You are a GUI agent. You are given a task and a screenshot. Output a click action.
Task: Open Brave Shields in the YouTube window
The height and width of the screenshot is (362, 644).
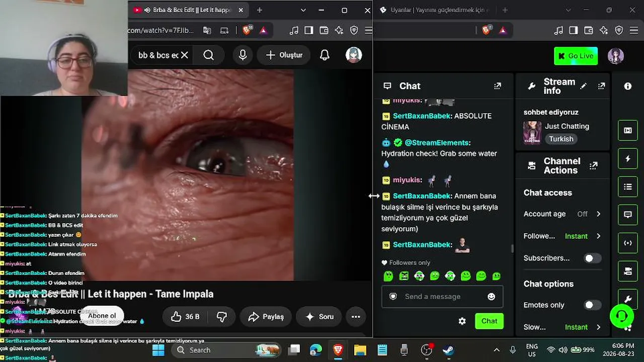point(247,30)
